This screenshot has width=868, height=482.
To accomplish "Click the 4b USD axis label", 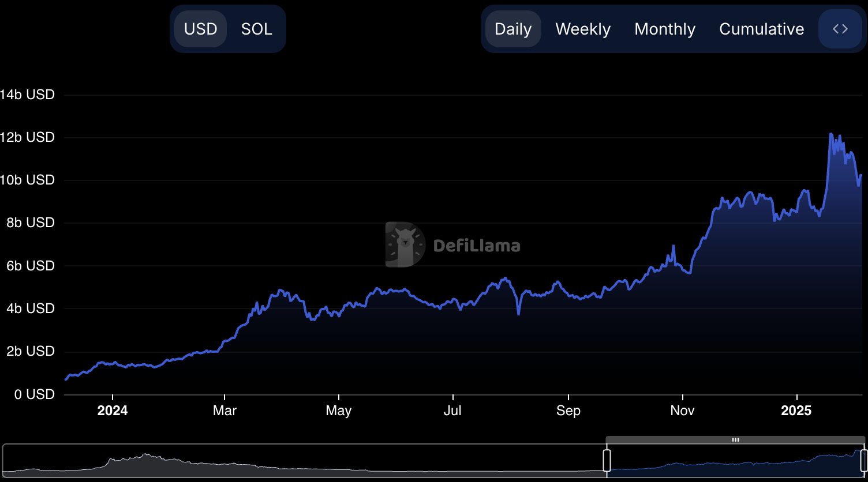I will pyautogui.click(x=30, y=308).
